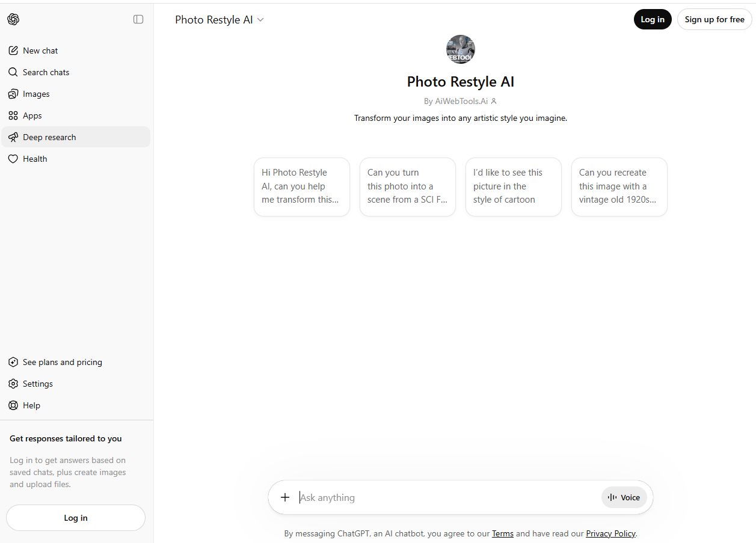Click the Sign up for free button
Screen dimensions: 756x543
pos(715,19)
